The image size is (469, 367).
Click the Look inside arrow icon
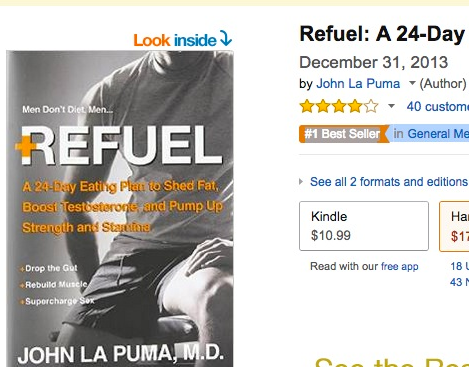click(x=226, y=39)
